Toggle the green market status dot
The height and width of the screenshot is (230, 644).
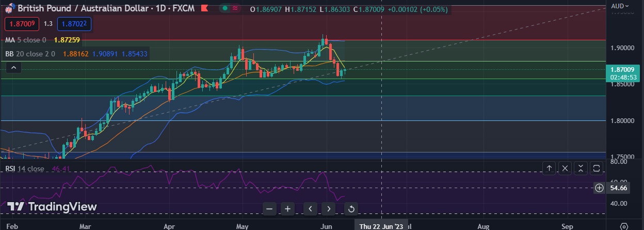point(225,8)
